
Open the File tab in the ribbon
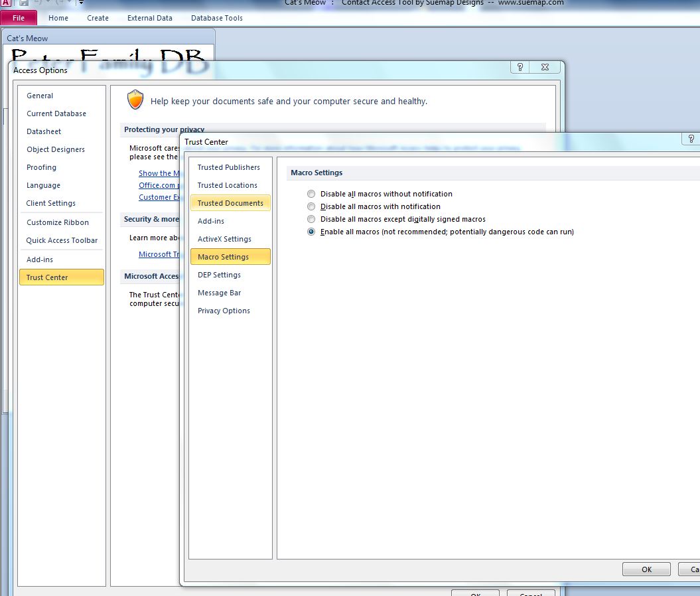click(19, 18)
